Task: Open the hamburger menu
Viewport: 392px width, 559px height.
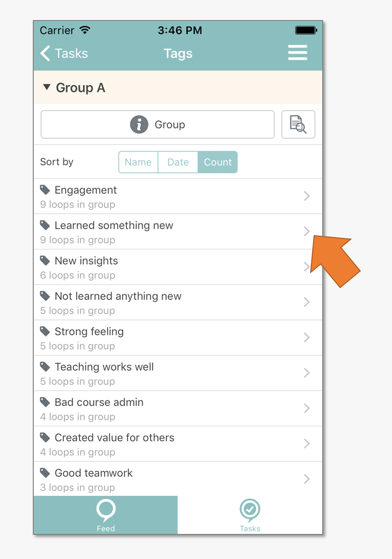Action: pos(297,53)
